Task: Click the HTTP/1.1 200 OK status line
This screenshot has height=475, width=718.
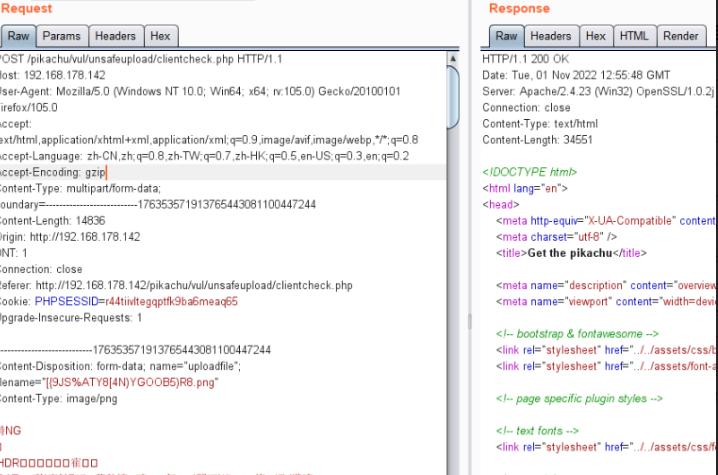Action: click(524, 59)
